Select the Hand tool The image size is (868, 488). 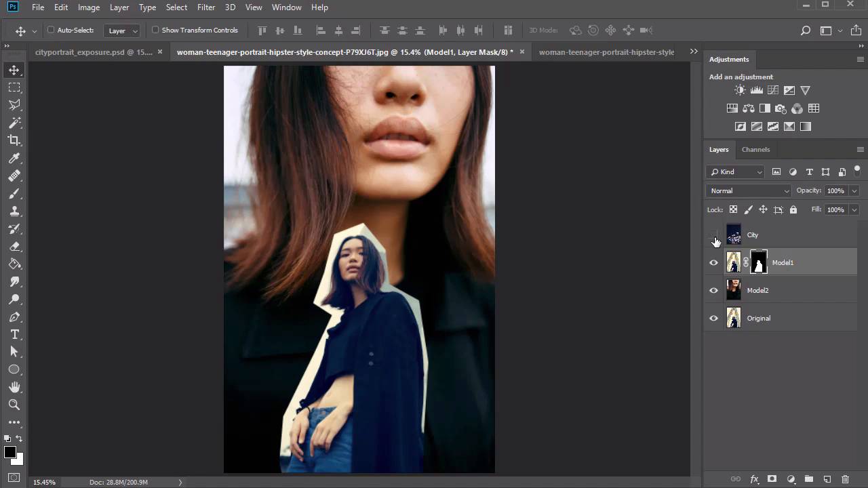tap(14, 387)
